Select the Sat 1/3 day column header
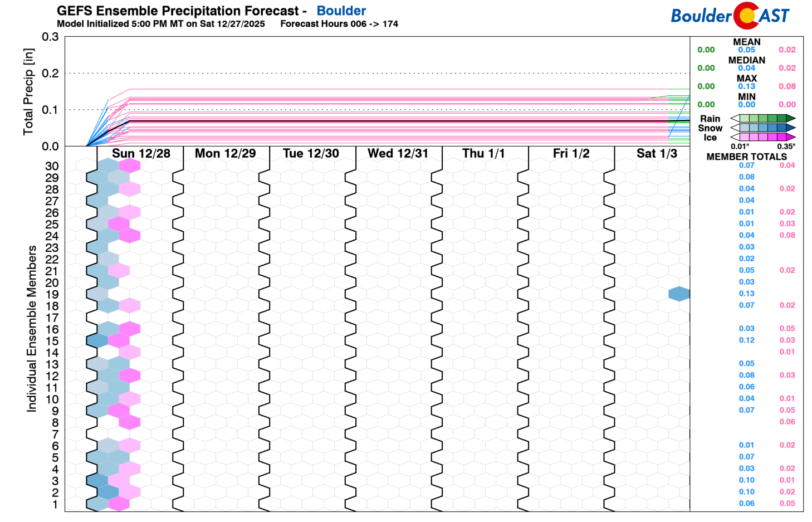 [x=657, y=154]
